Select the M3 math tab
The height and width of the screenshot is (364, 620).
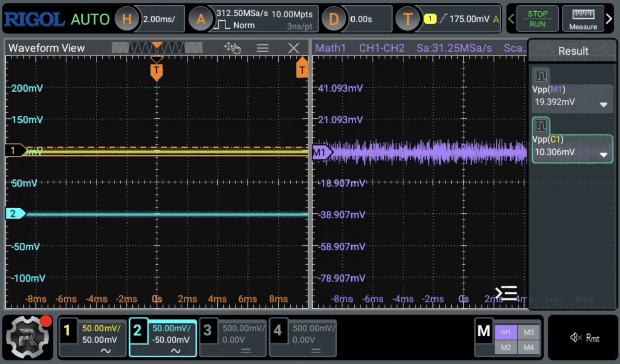tap(529, 332)
